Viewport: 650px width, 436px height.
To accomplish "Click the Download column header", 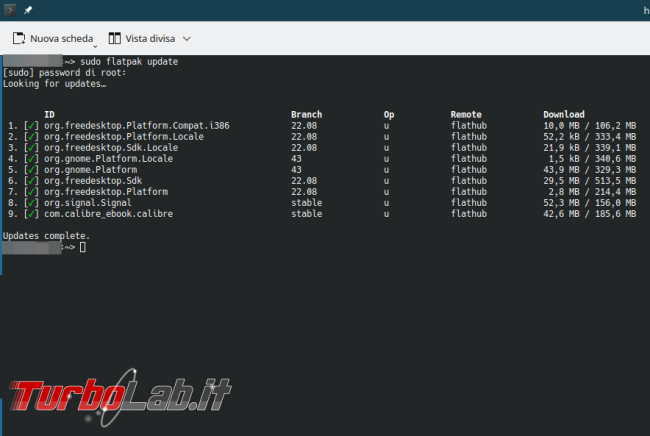I will click(x=564, y=114).
